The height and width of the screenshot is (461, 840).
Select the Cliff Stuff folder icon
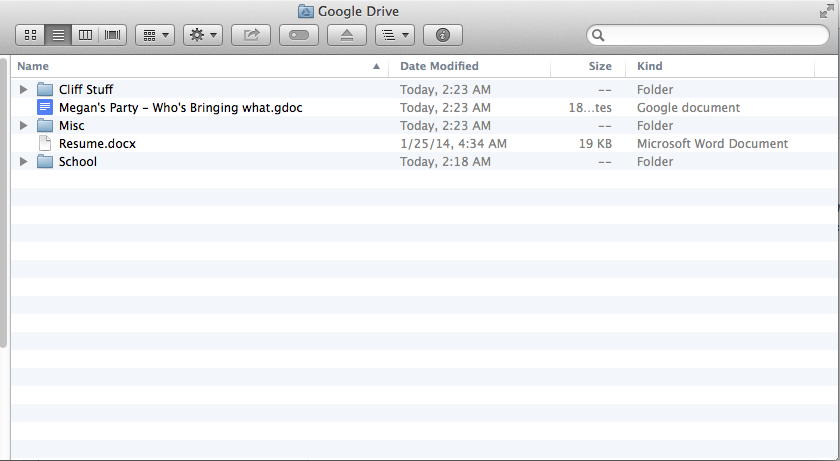click(45, 89)
